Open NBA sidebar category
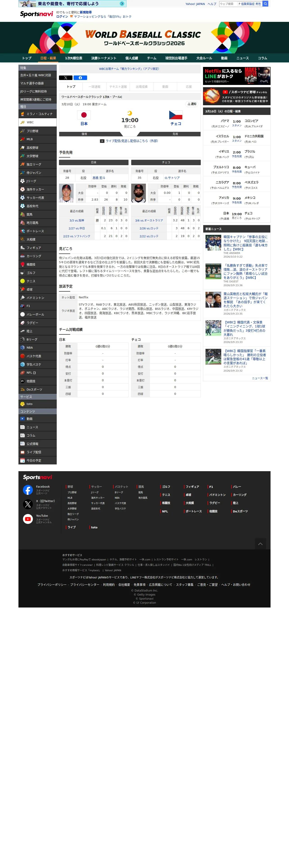The height and width of the screenshot is (868, 289). 37,348
